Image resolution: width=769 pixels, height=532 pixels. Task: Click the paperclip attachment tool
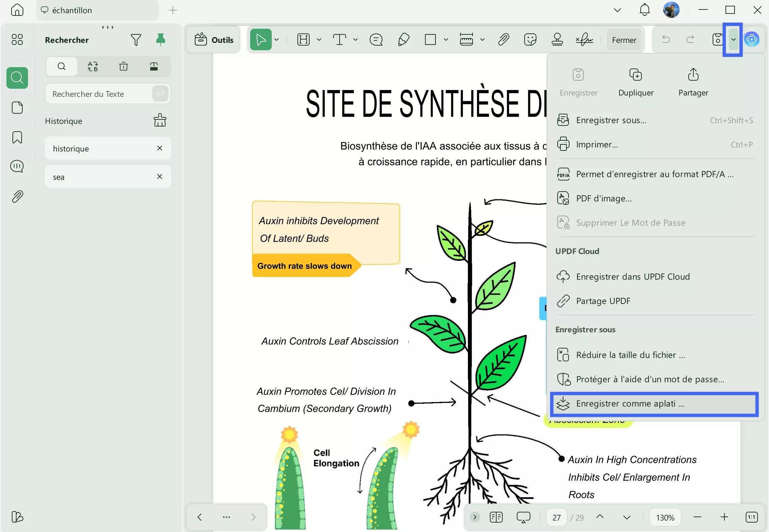pos(503,39)
